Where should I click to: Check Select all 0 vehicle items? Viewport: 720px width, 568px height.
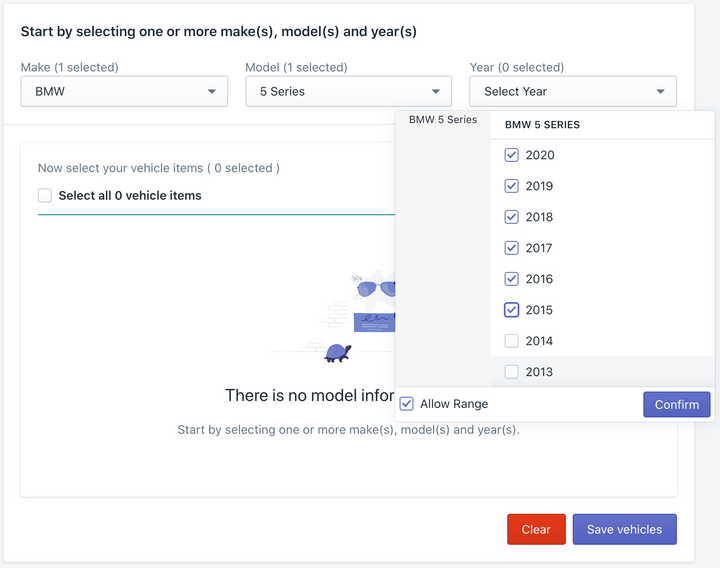(45, 195)
